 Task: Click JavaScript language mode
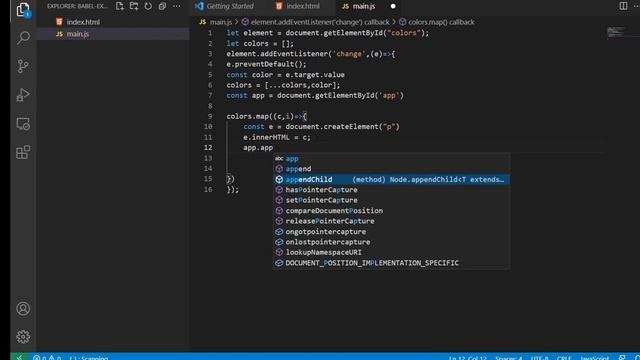(594, 358)
